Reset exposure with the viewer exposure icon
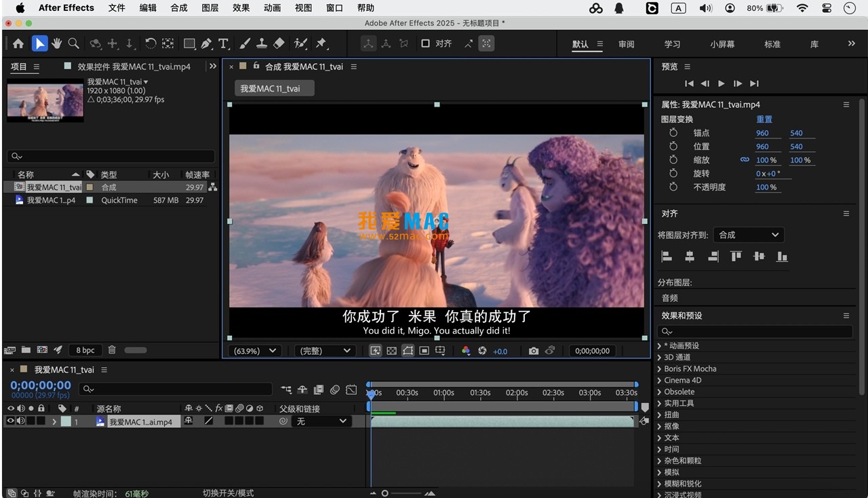The height and width of the screenshot is (498, 868). point(482,351)
